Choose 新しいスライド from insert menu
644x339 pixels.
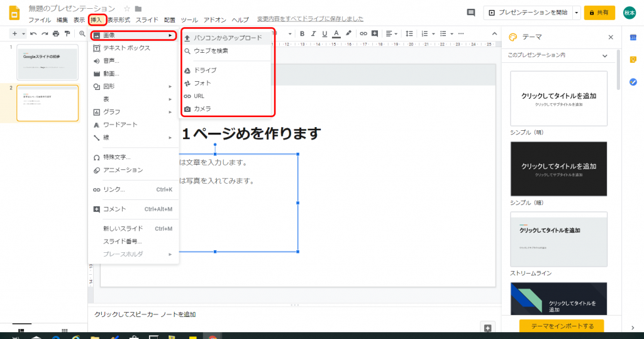pyautogui.click(x=133, y=228)
